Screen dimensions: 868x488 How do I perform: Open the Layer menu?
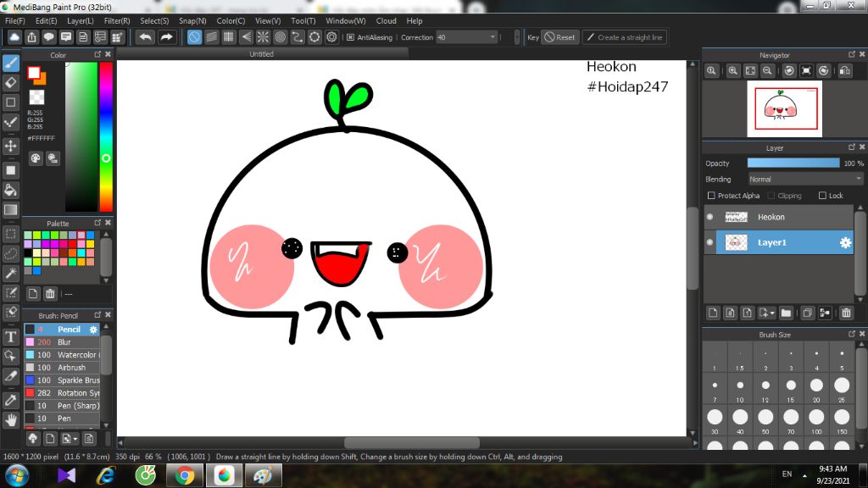(81, 20)
